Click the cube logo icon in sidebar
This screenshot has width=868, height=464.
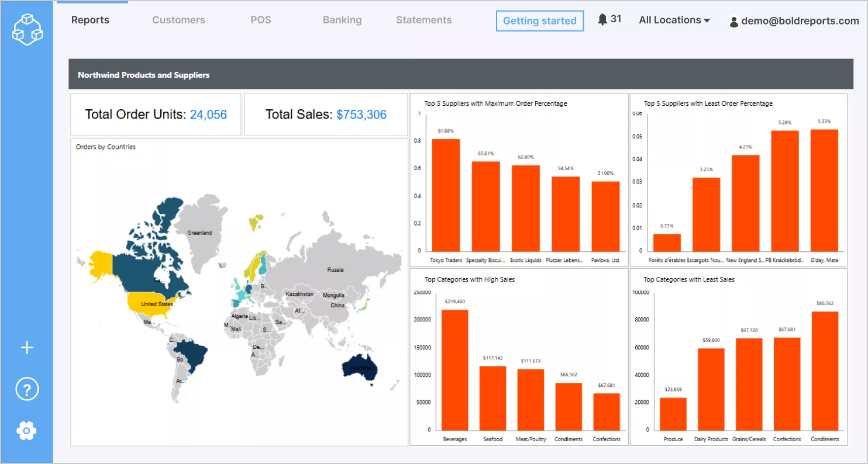click(27, 28)
